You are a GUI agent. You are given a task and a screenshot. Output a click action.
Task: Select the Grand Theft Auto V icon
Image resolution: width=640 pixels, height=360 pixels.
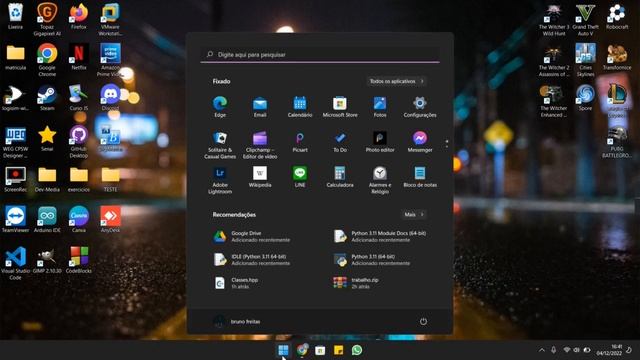pyautogui.click(x=585, y=20)
